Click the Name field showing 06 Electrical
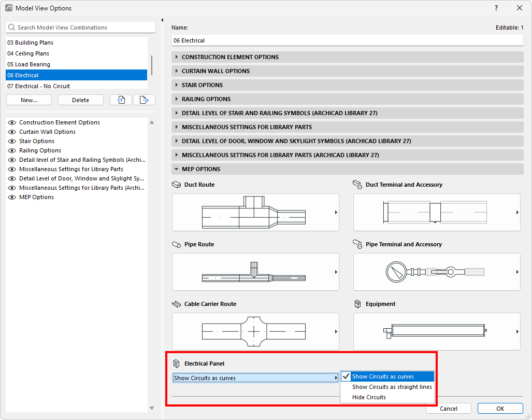 (348, 40)
